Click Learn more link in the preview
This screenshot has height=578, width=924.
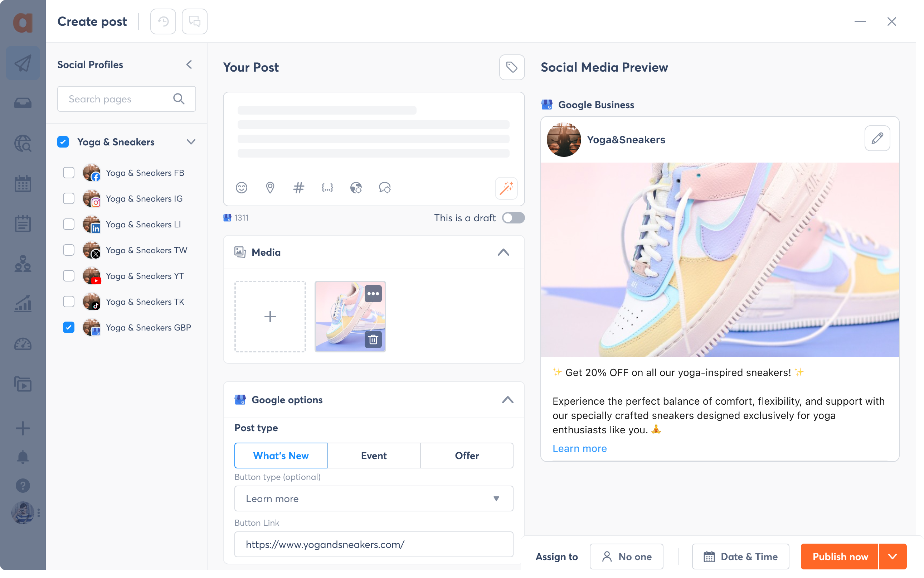(x=579, y=448)
